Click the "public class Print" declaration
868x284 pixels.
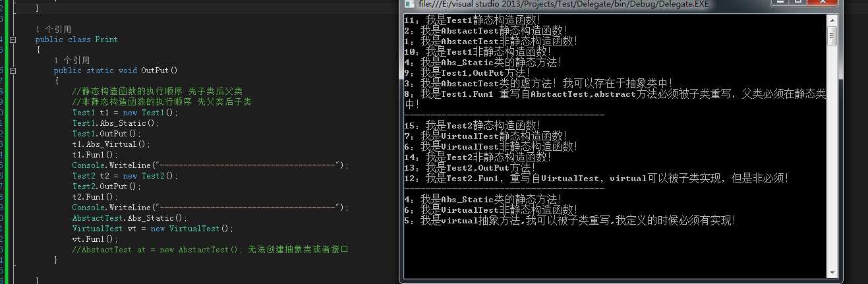coord(77,40)
